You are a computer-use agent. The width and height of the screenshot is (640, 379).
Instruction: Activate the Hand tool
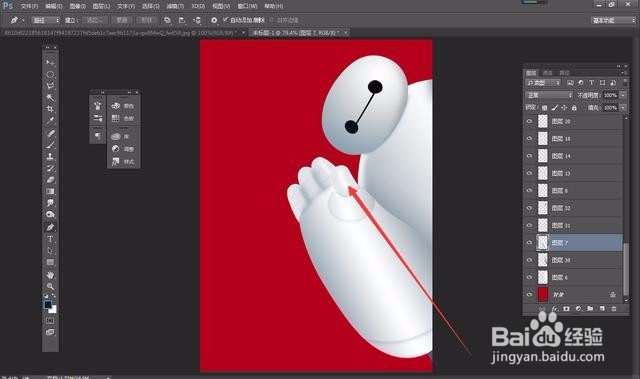click(50, 275)
